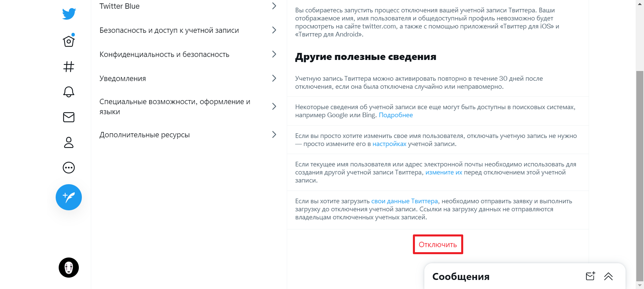
Task: Click the Twitter bird logo
Action: [68, 14]
